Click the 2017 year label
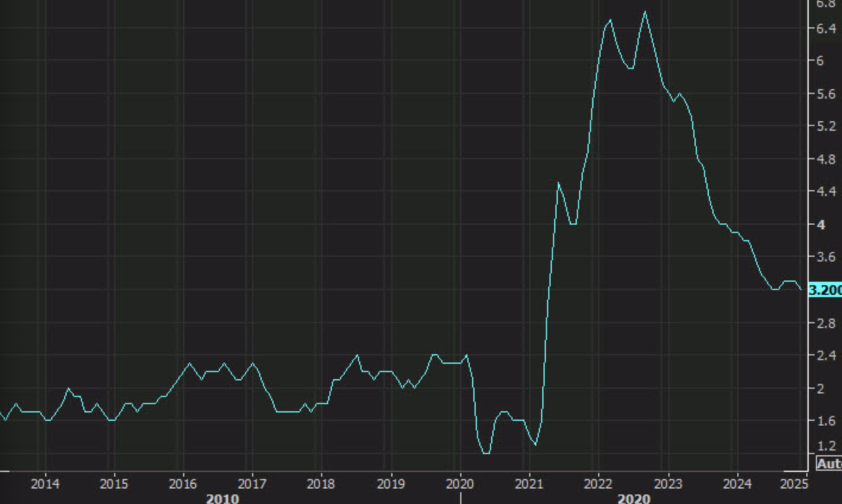842x504 pixels. (252, 483)
